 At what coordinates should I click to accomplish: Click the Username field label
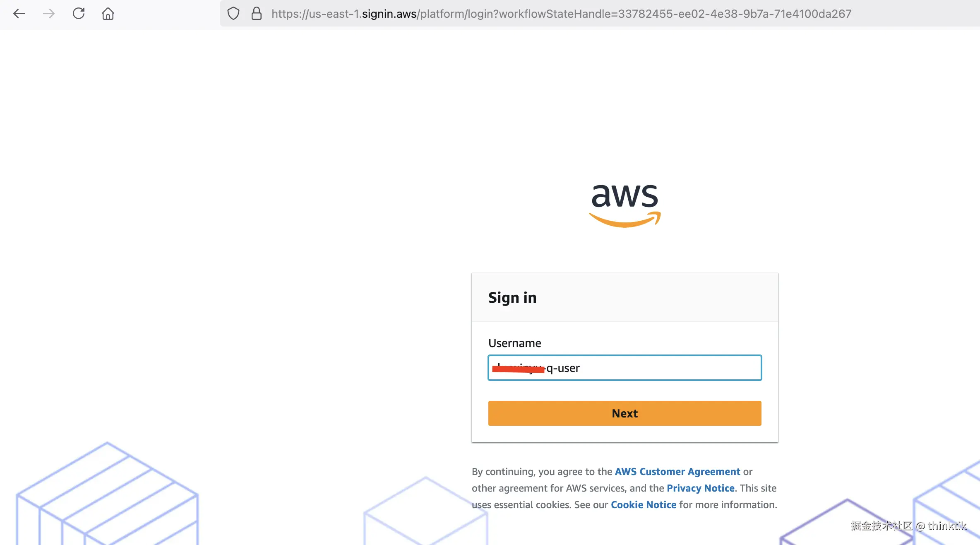pyautogui.click(x=514, y=343)
